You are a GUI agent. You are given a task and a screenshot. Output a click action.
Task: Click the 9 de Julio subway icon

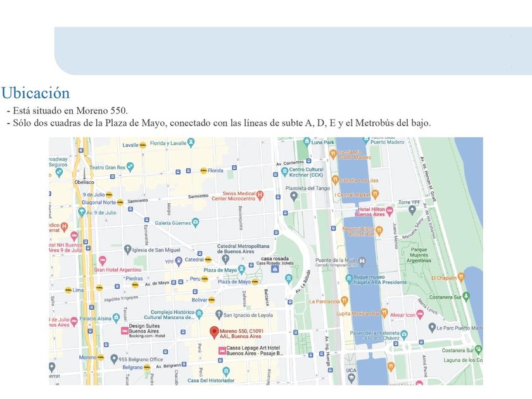[109, 195]
